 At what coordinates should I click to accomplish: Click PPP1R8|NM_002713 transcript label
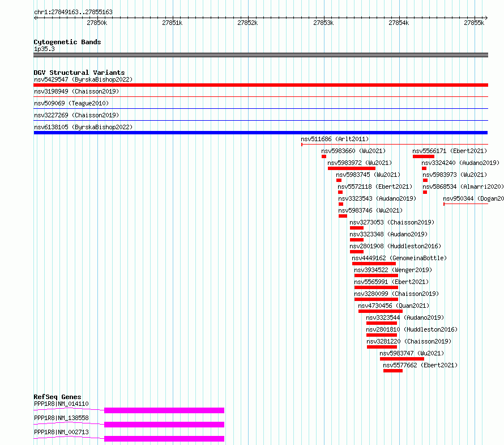(61, 432)
